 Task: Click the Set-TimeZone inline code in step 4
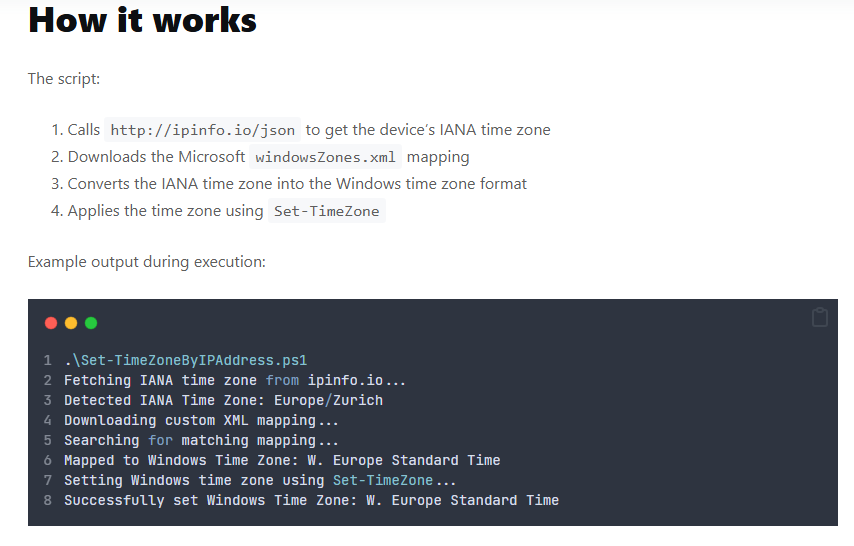(x=326, y=211)
